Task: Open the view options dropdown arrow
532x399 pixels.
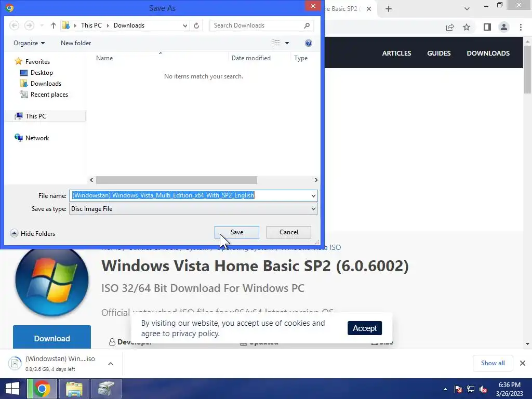Action: tap(287, 43)
